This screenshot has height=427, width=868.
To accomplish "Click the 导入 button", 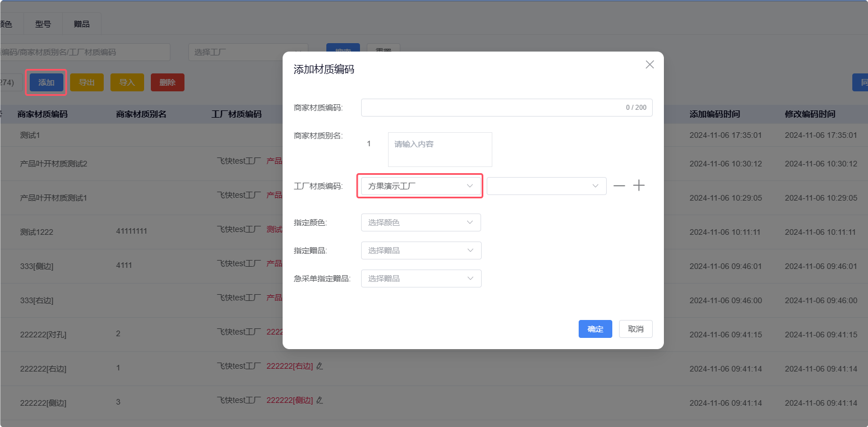I will 127,82.
